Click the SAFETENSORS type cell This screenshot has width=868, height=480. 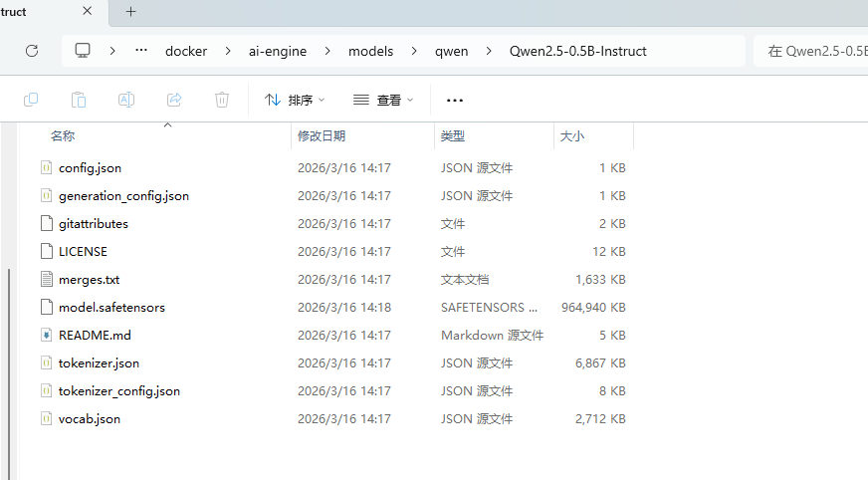pyautogui.click(x=489, y=308)
